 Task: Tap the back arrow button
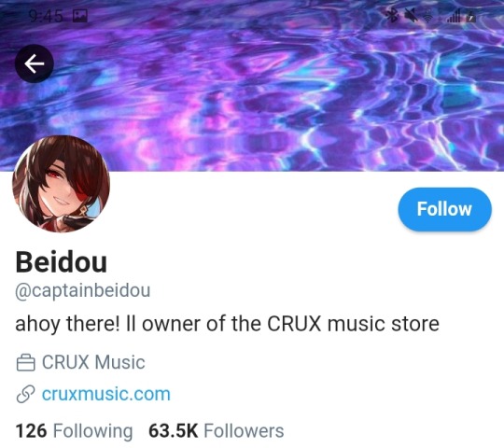(x=35, y=63)
